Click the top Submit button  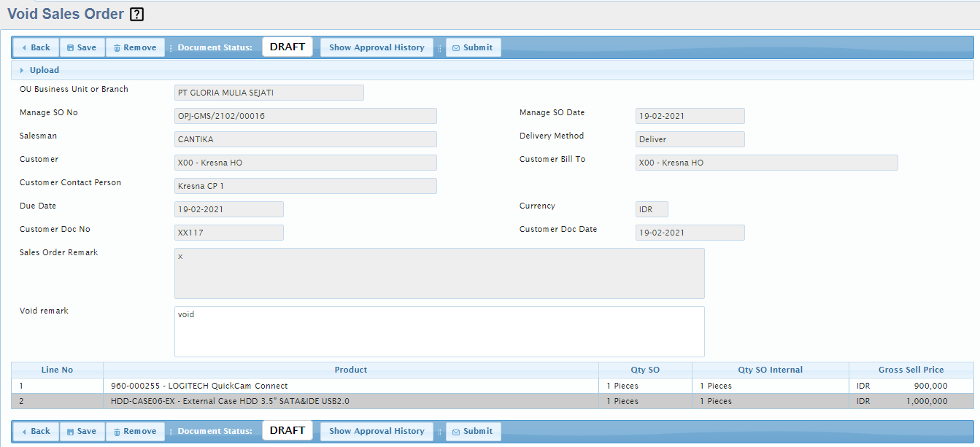pyautogui.click(x=473, y=47)
